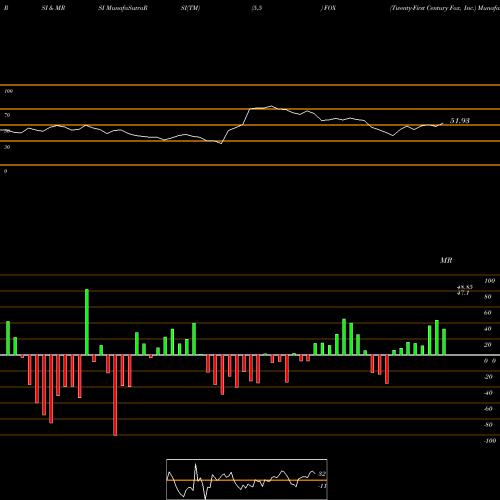
Task: Click the 'SI & MR' header text
Action: coord(53,8)
